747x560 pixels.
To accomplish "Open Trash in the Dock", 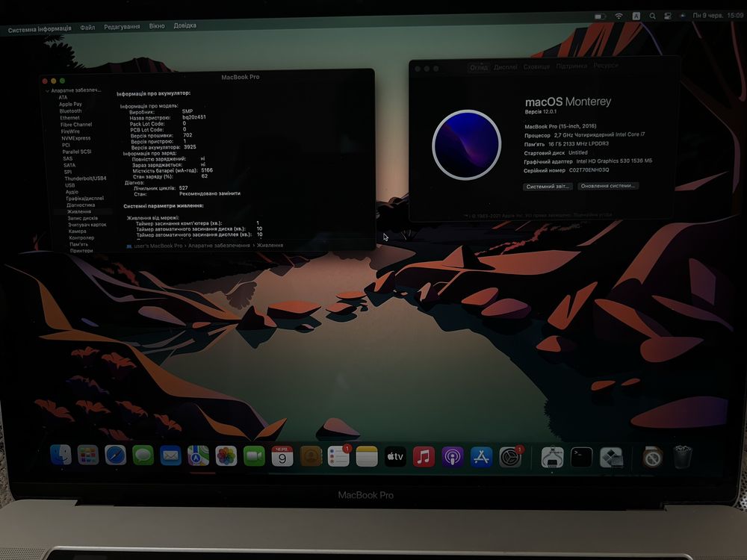I will (x=682, y=457).
